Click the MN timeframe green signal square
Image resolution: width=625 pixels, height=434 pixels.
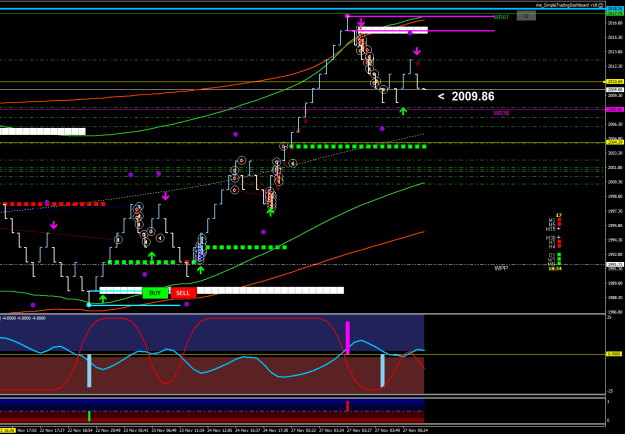[x=559, y=263]
